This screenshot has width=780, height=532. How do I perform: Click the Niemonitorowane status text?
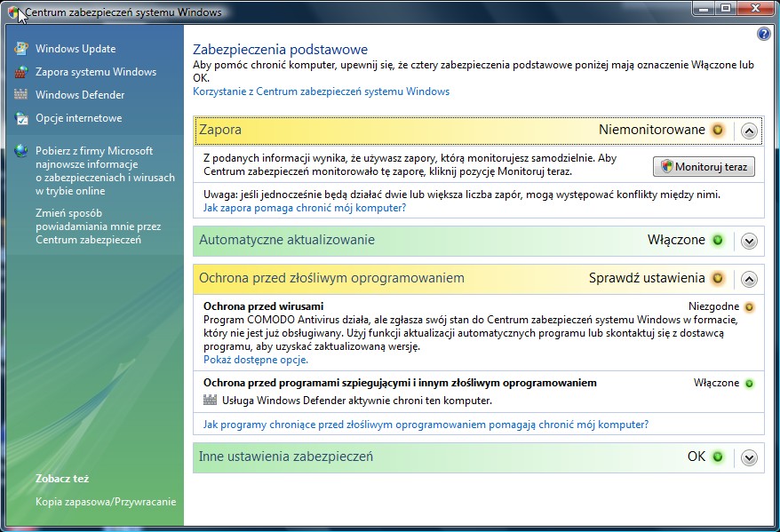652,130
